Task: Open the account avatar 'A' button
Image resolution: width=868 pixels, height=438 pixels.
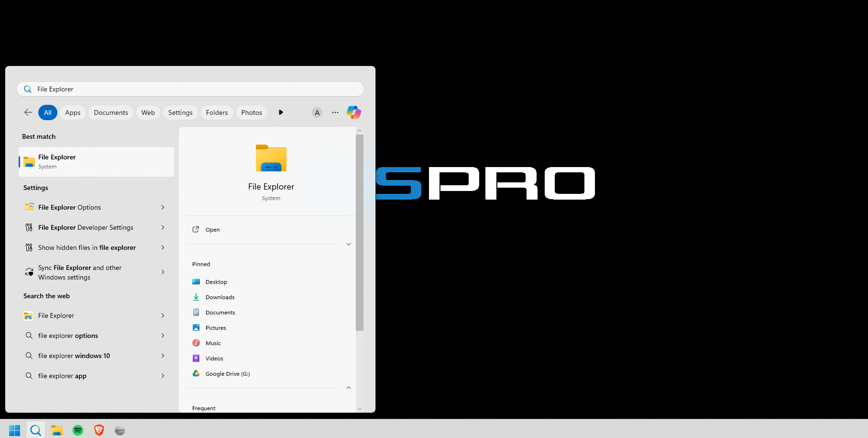Action: click(317, 112)
